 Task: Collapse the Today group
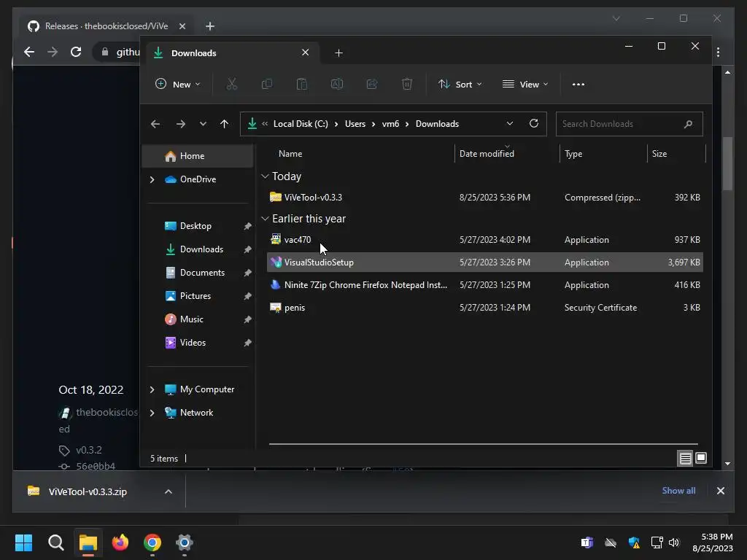coord(265,176)
